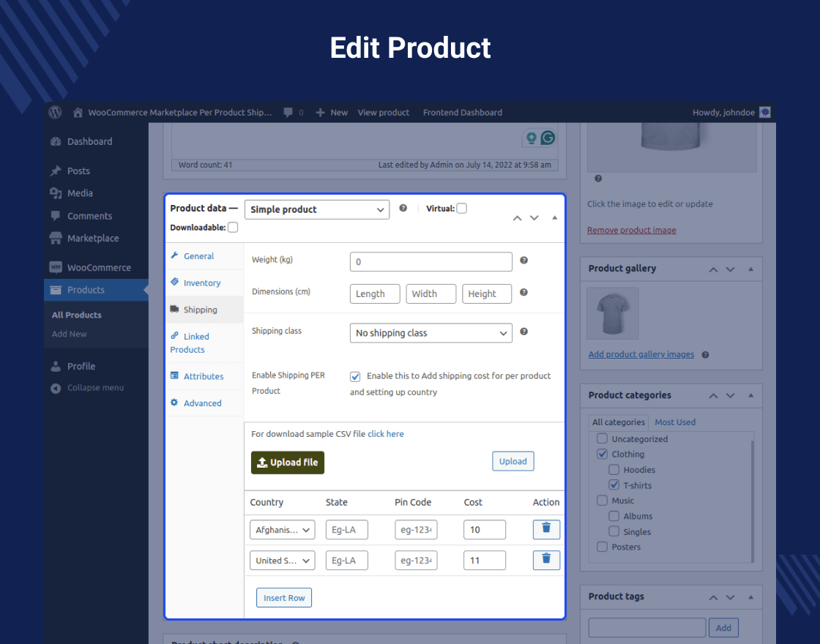Collapse the Product data panel

pos(555,217)
